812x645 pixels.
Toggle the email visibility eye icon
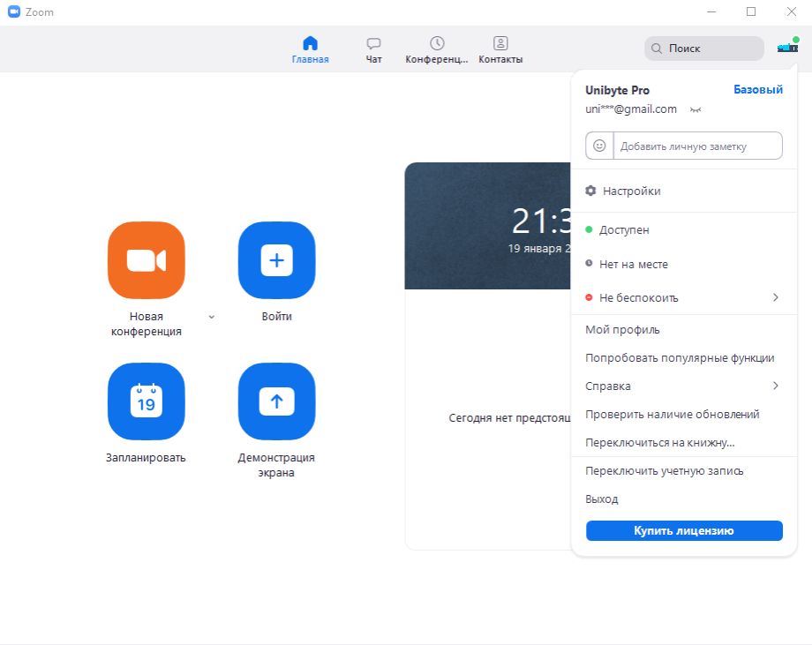[x=695, y=109]
